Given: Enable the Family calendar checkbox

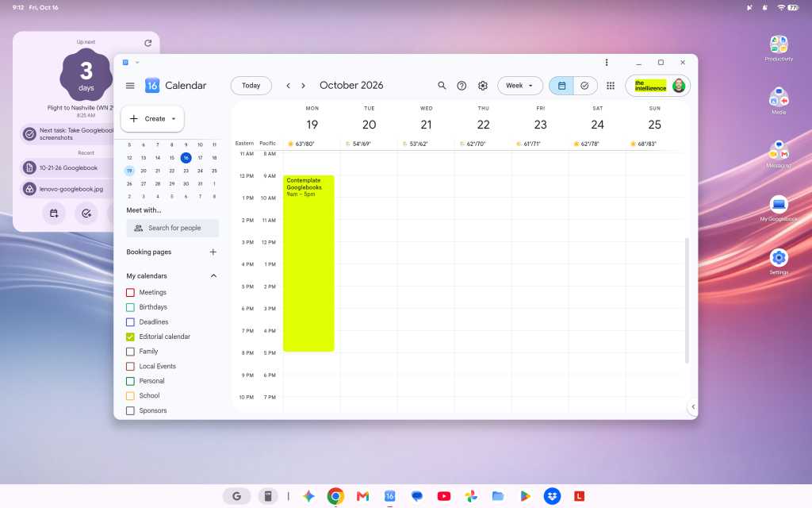Looking at the screenshot, I should pyautogui.click(x=131, y=352).
